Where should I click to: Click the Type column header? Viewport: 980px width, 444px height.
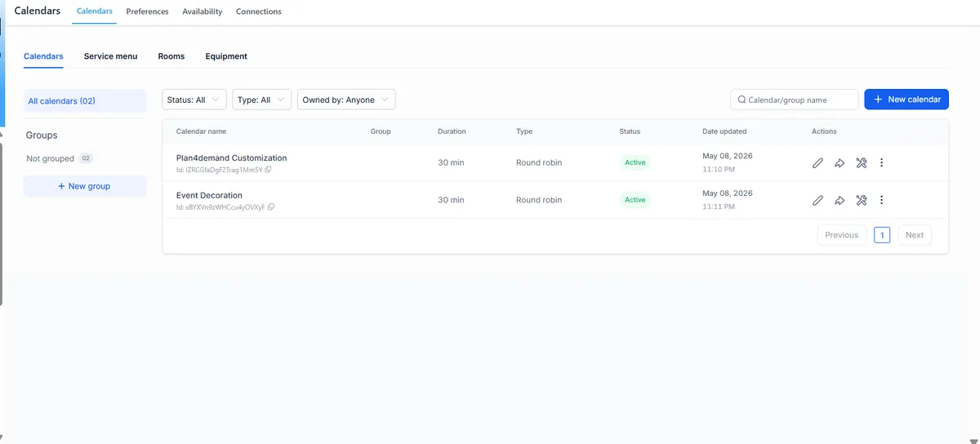coord(524,131)
